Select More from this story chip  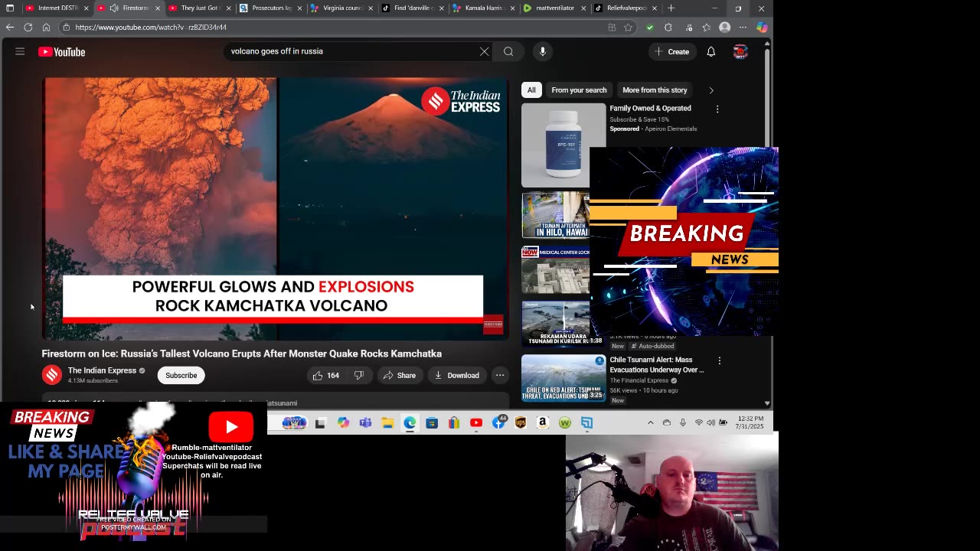click(x=655, y=90)
